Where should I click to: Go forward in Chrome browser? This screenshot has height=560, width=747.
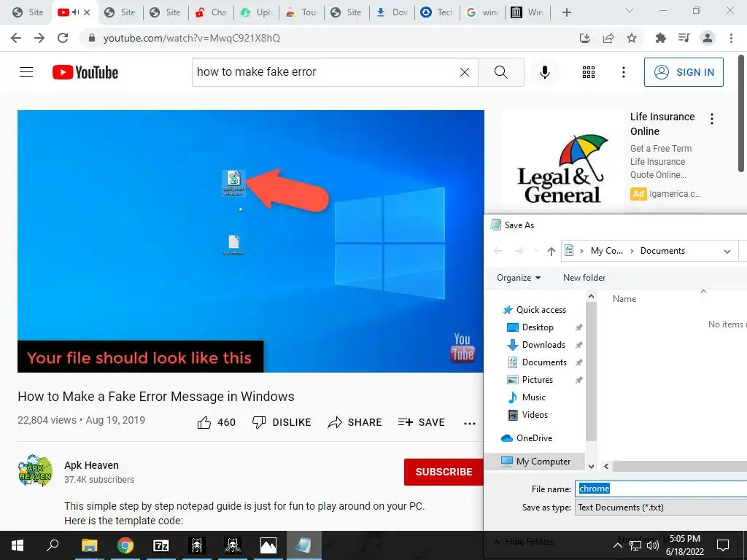[x=39, y=38]
